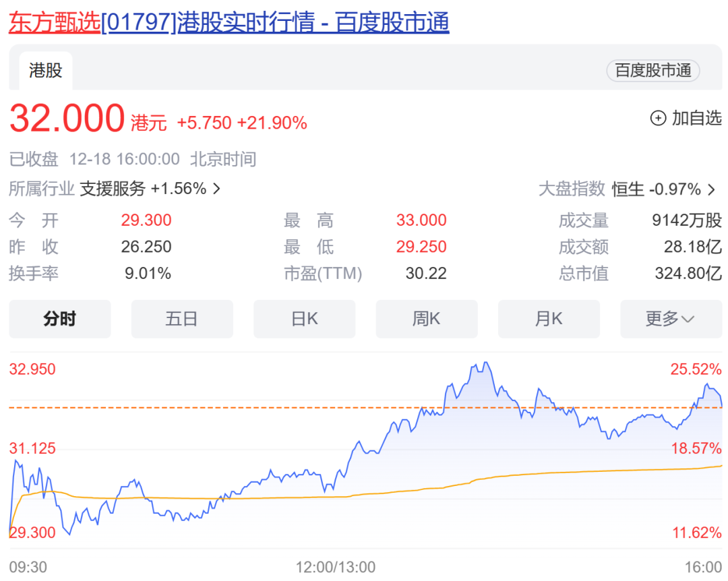Click the timestamp 12-18 16:00:00

point(125,159)
